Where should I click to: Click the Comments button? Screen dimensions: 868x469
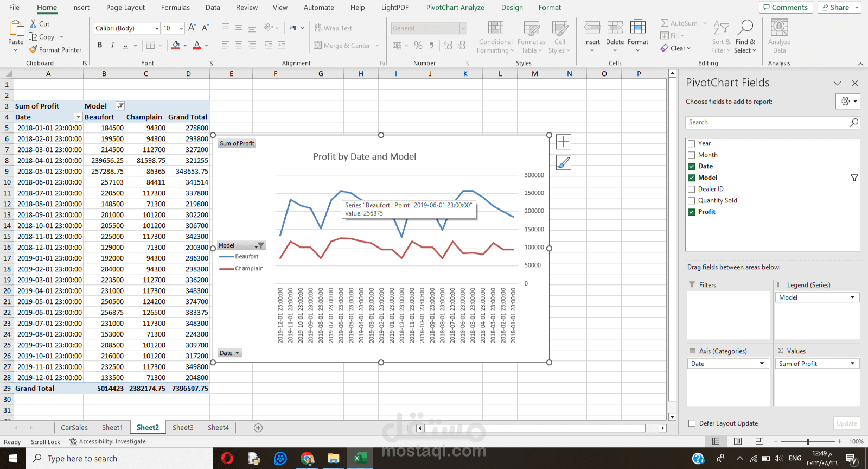(x=786, y=7)
